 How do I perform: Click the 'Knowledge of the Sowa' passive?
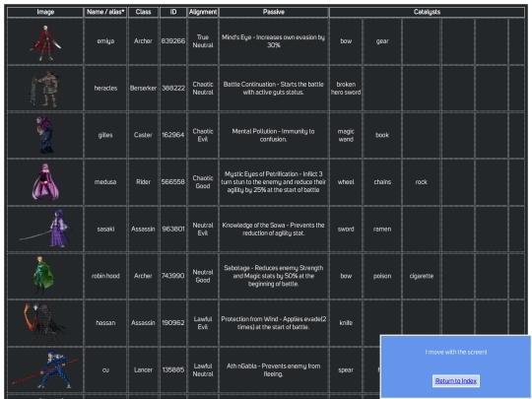274,229
